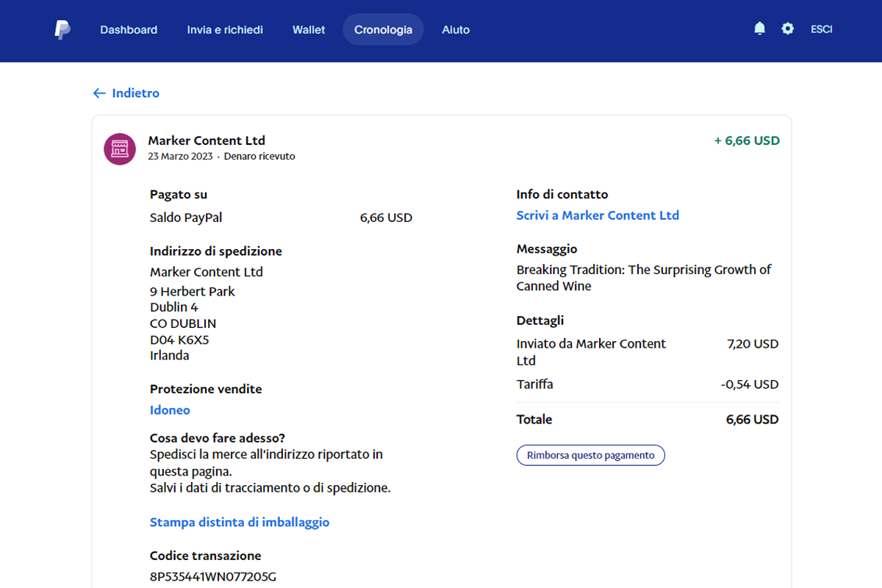Click the + 6,66 USD amount
882x588 pixels.
click(x=747, y=140)
